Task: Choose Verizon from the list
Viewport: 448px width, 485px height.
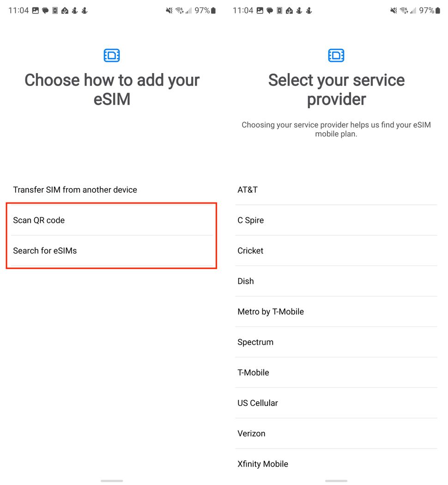Action: (x=251, y=434)
